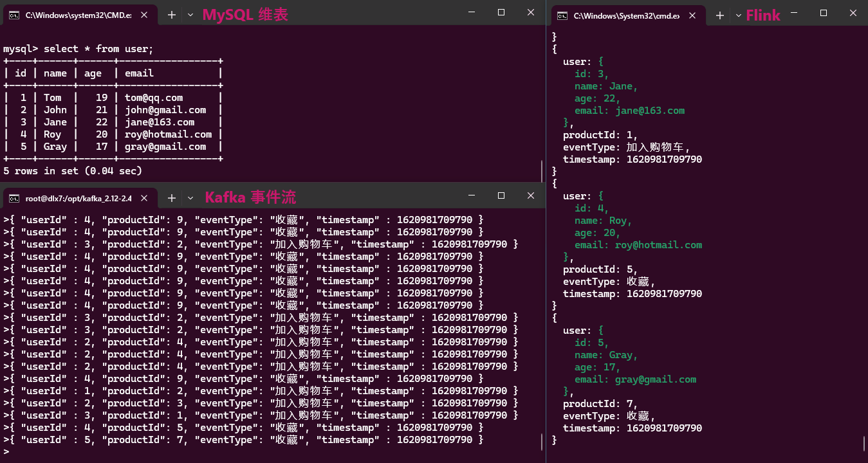Click the 'email' column header in the MySQL table

(x=139, y=73)
